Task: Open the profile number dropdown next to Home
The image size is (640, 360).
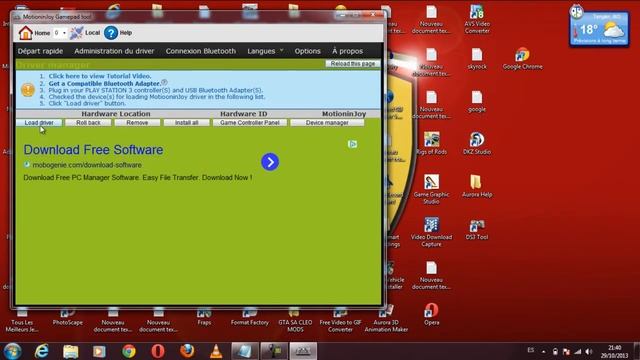Action: [60, 33]
